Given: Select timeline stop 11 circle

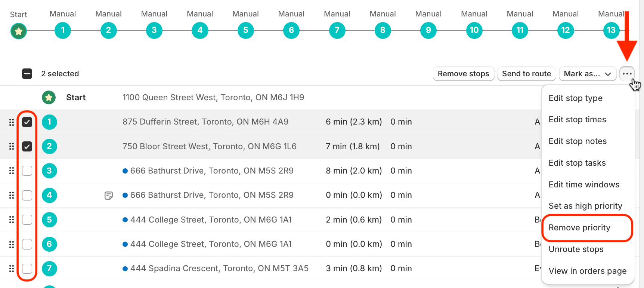Looking at the screenshot, I should (520, 30).
